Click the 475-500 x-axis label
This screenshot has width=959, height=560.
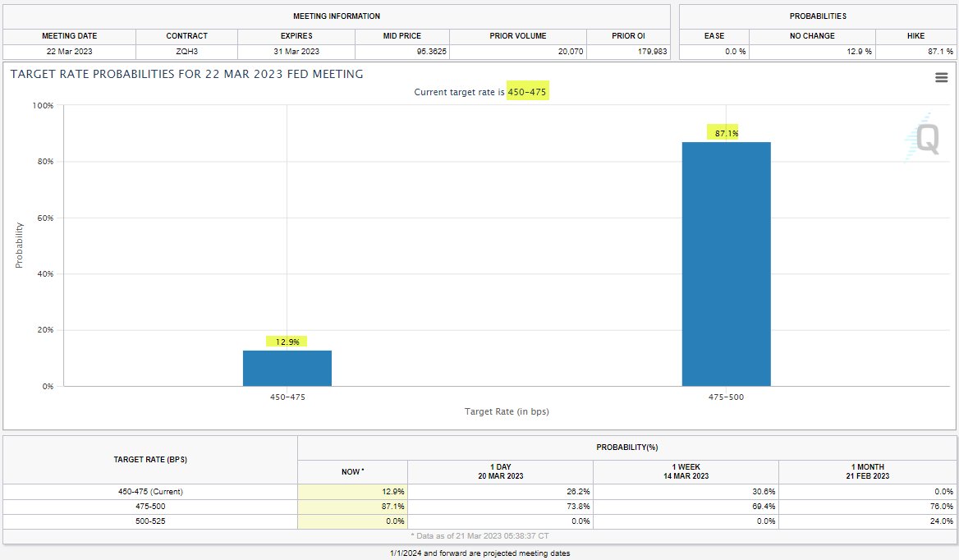(x=726, y=397)
